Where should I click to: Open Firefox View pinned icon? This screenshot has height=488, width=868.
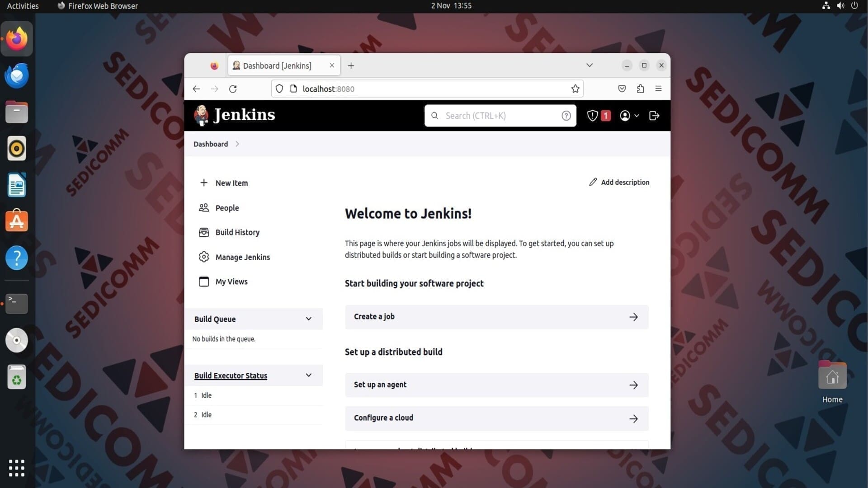click(214, 66)
